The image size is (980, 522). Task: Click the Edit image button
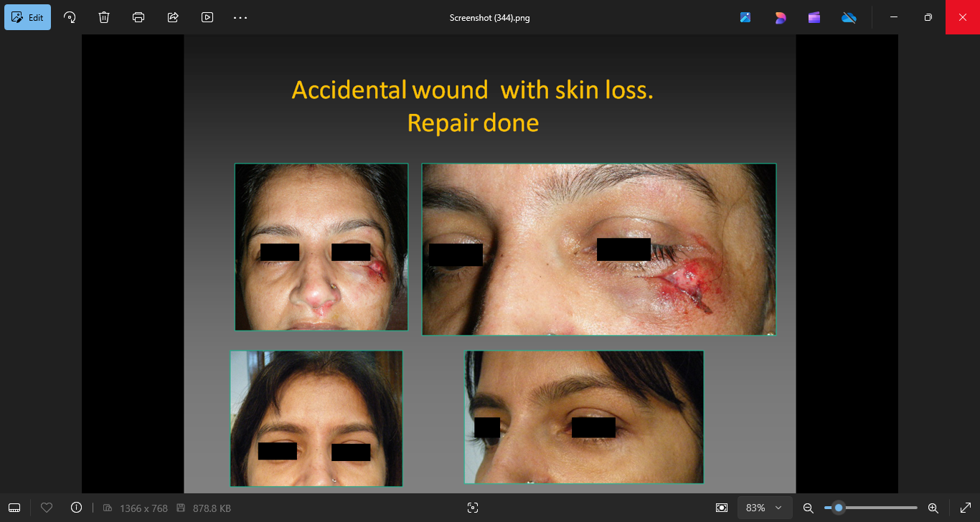pos(27,17)
